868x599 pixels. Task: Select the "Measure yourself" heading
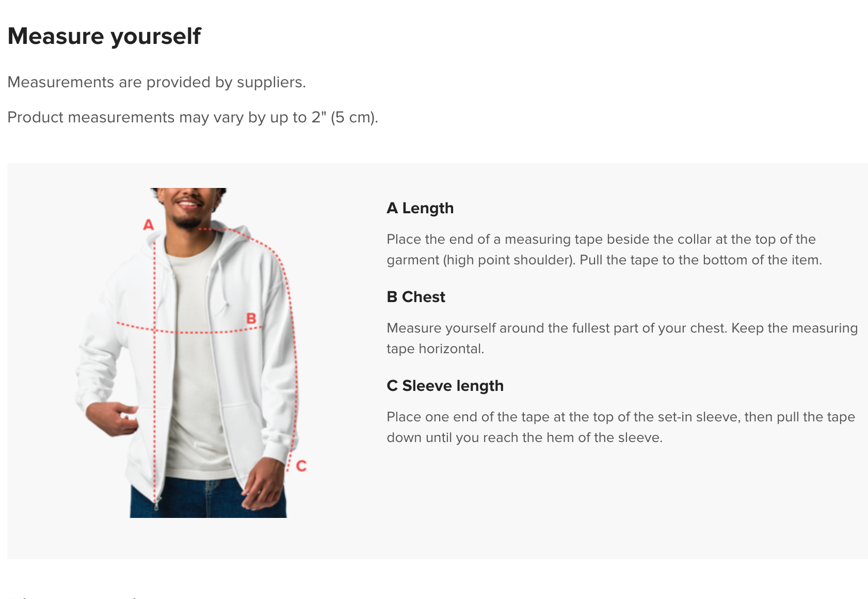click(104, 36)
